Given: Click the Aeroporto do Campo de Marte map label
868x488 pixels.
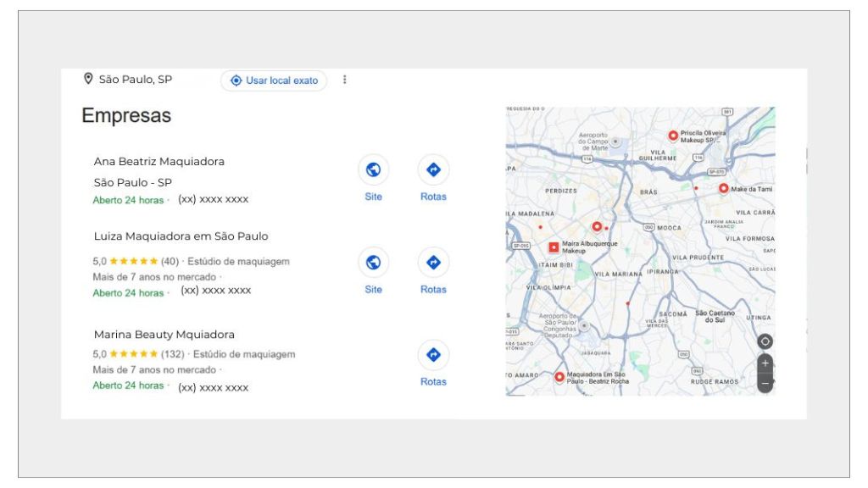Looking at the screenshot, I should click(x=593, y=141).
